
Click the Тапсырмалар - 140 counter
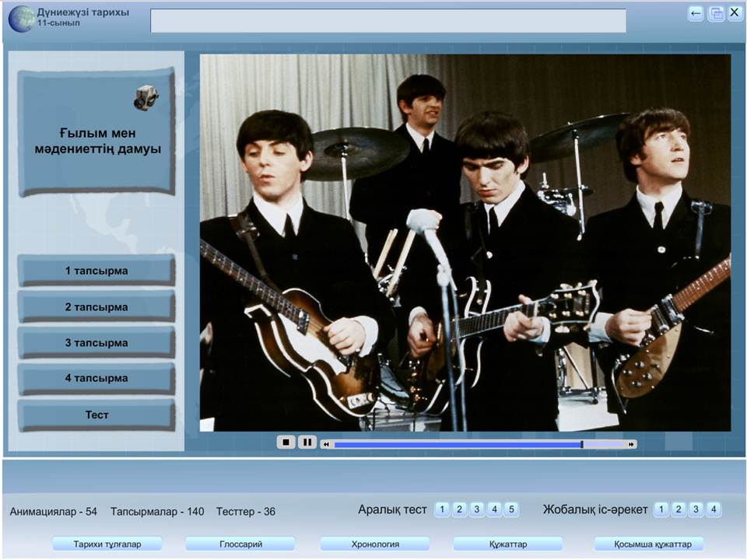pyautogui.click(x=157, y=512)
